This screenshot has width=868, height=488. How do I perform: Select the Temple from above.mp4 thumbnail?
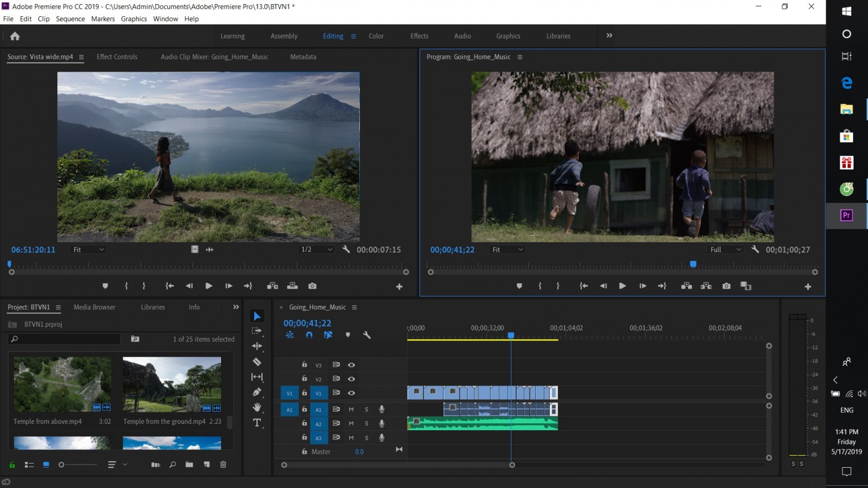point(62,385)
